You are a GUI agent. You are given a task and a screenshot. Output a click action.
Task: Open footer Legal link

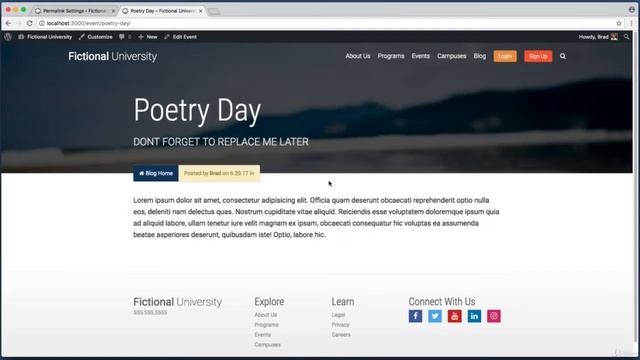click(x=338, y=315)
